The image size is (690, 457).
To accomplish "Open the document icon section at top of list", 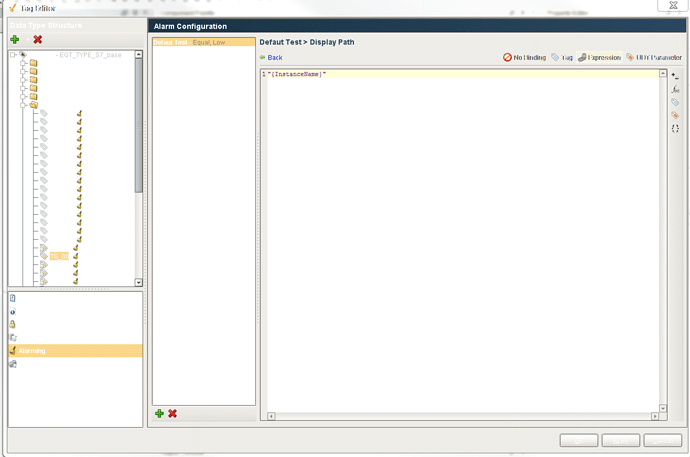I will (13, 298).
